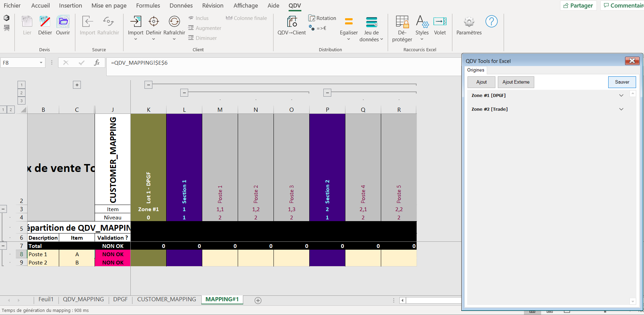Image resolution: width=644 pixels, height=315 pixels.
Task: Collapse row group at row 7
Action: coord(3,246)
